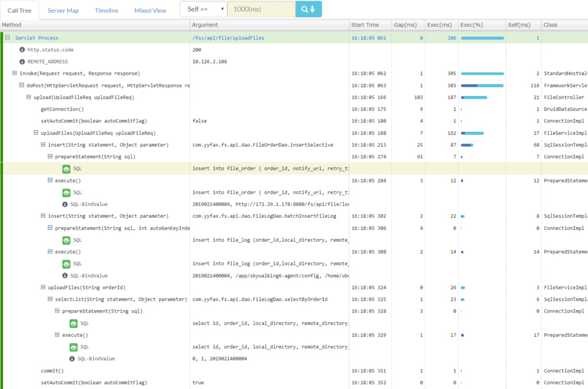View SQL eye icon in highlighted row

[x=67, y=169]
